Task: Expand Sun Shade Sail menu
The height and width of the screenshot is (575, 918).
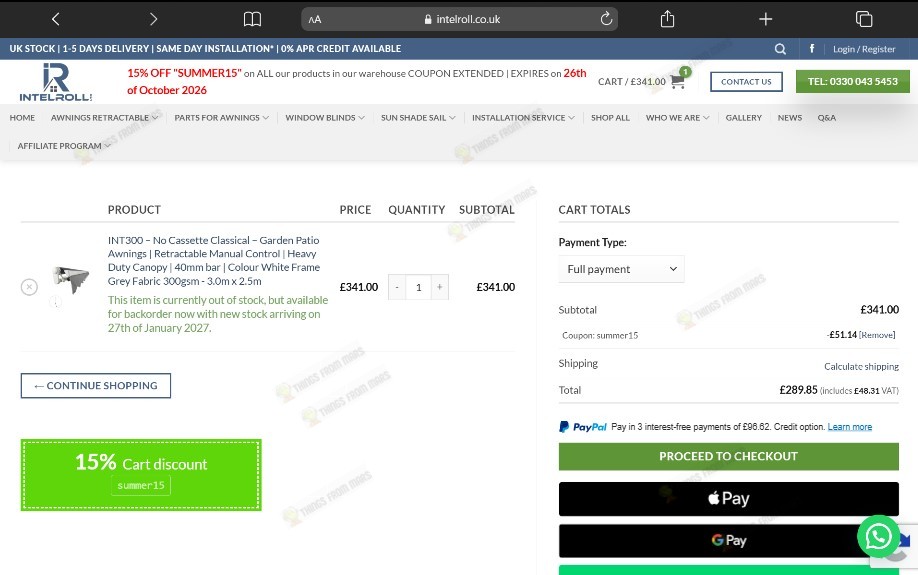Action: coord(418,118)
